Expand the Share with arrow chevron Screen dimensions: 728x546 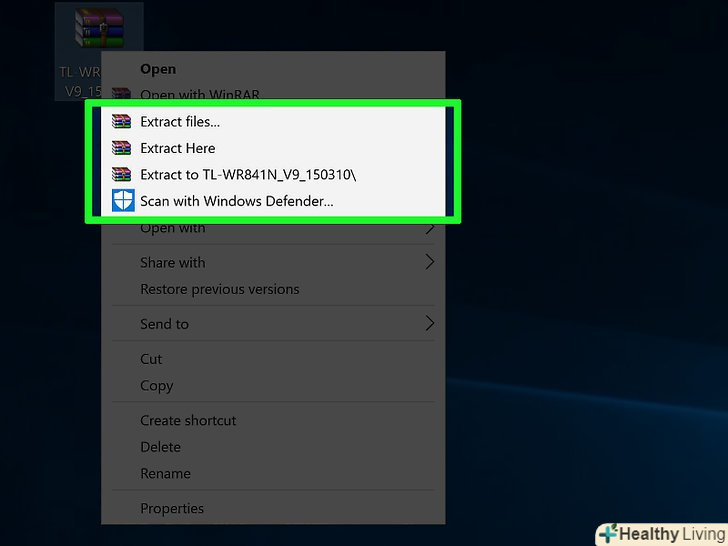(x=430, y=262)
